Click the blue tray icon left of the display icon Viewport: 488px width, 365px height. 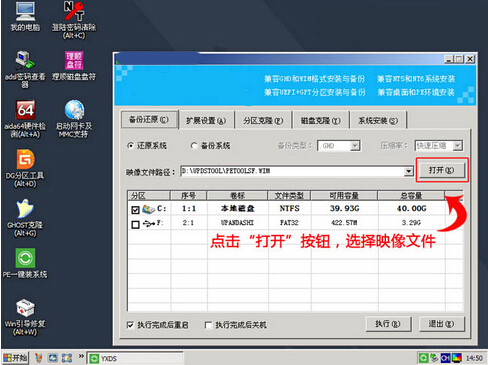[445, 358]
